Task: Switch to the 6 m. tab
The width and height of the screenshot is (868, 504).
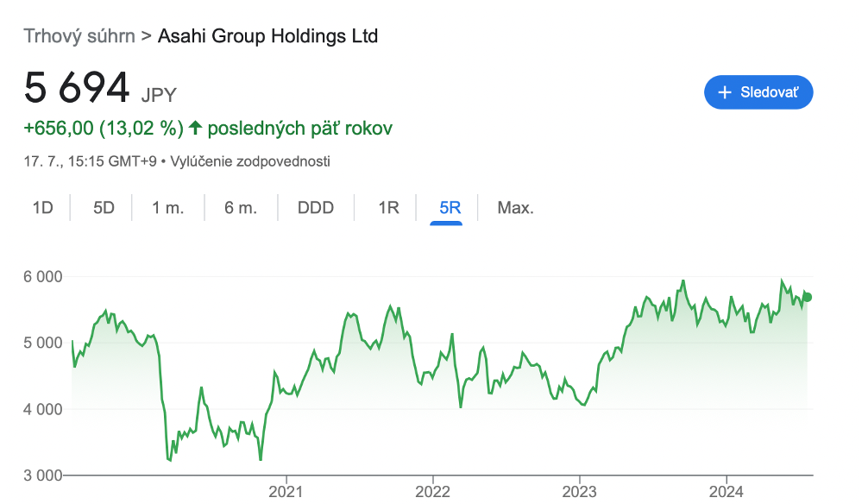Action: tap(241, 208)
